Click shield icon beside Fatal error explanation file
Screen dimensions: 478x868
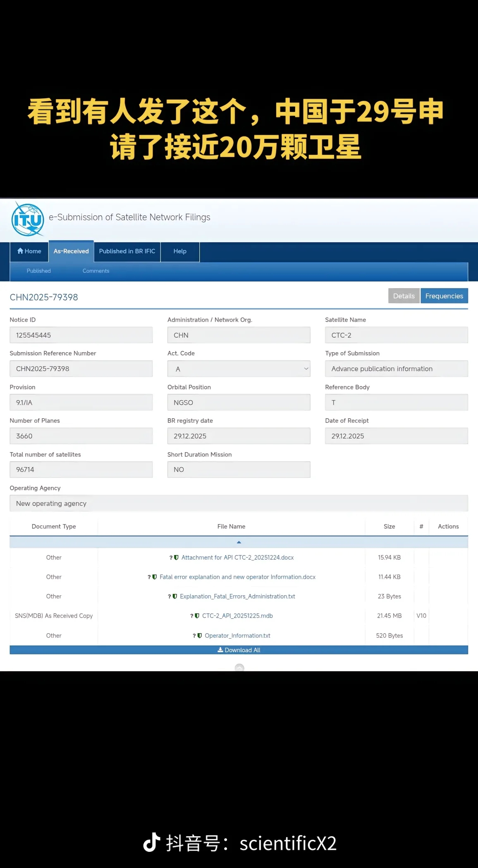pyautogui.click(x=155, y=577)
